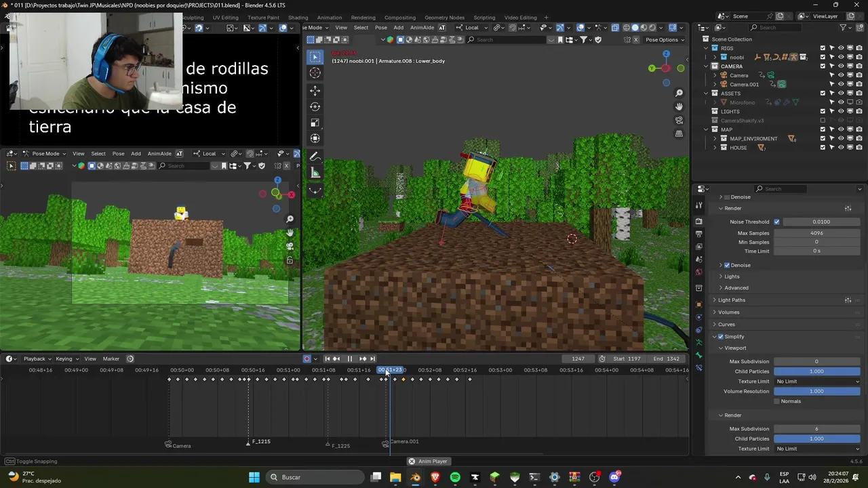Open the Bone properties tab

tap(698, 355)
